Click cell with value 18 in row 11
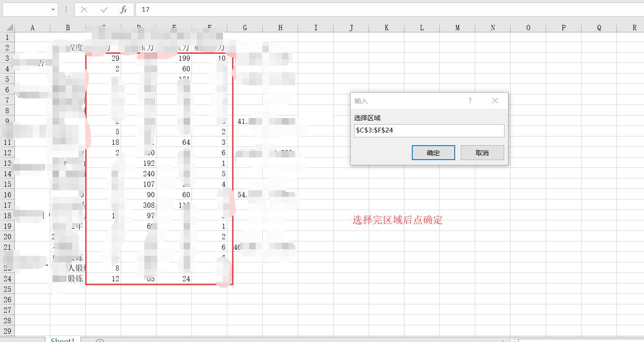This screenshot has height=342, width=644. pos(103,142)
